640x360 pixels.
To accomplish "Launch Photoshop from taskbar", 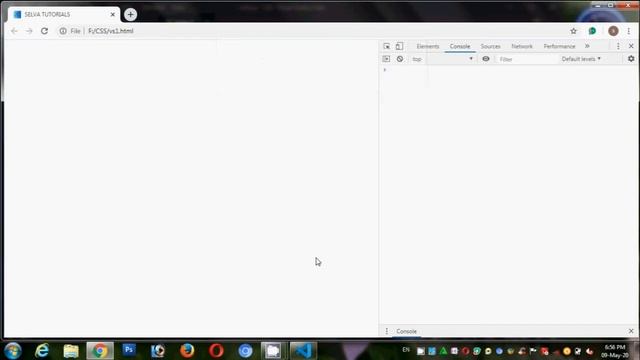I will coord(129,350).
